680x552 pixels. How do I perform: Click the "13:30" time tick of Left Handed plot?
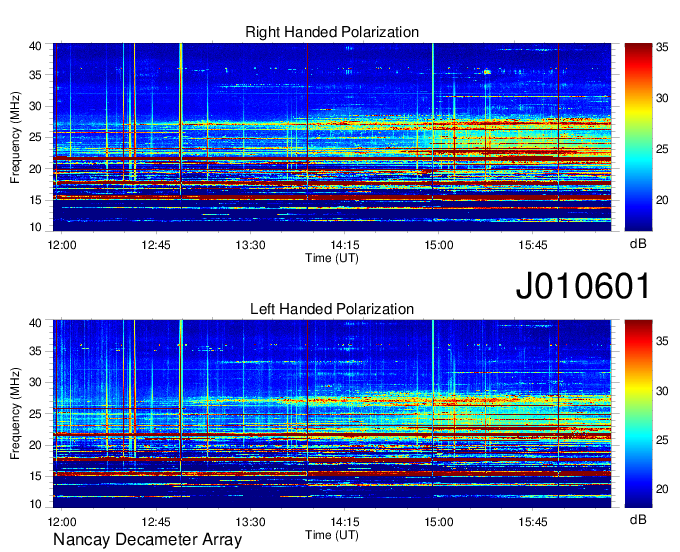[251, 522]
